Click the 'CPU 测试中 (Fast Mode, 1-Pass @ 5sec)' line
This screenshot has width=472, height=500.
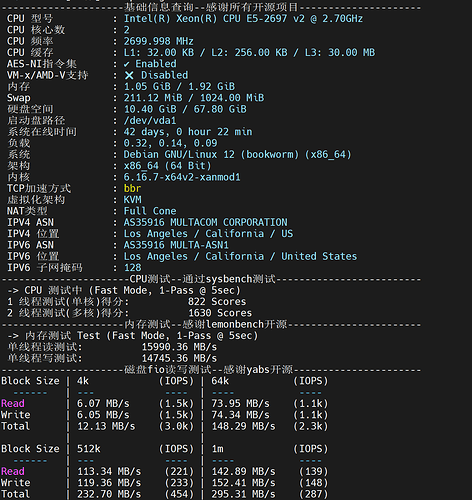(x=132, y=291)
